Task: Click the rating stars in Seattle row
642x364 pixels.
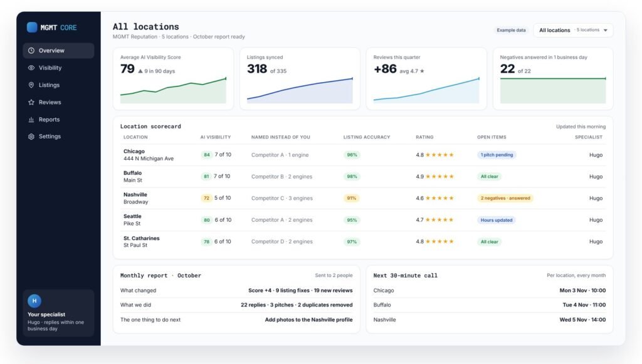Action: click(x=439, y=220)
